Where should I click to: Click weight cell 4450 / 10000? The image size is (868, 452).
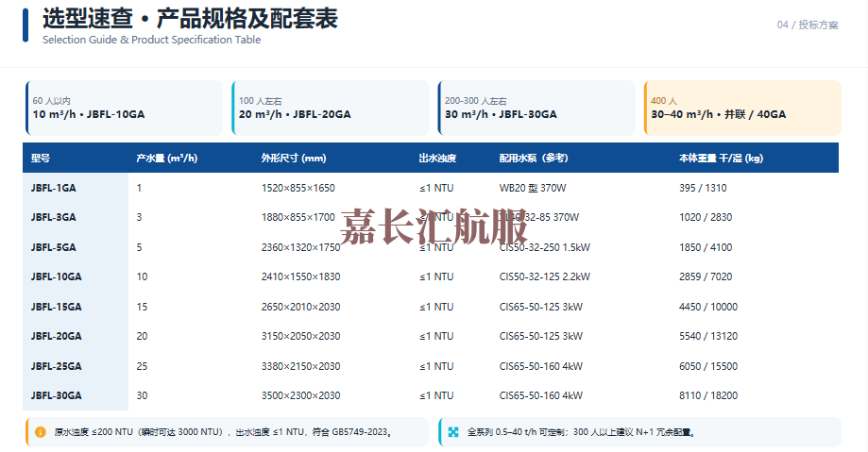(708, 307)
